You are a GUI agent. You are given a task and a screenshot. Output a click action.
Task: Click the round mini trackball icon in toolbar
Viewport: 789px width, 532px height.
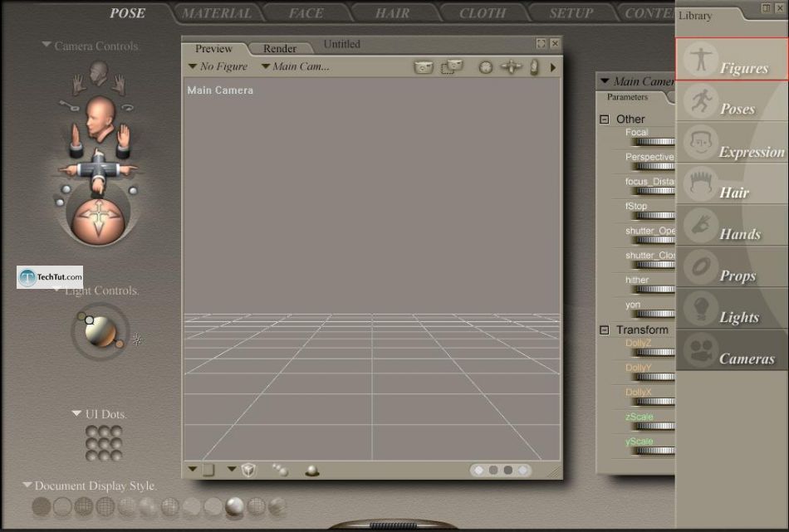(x=486, y=67)
